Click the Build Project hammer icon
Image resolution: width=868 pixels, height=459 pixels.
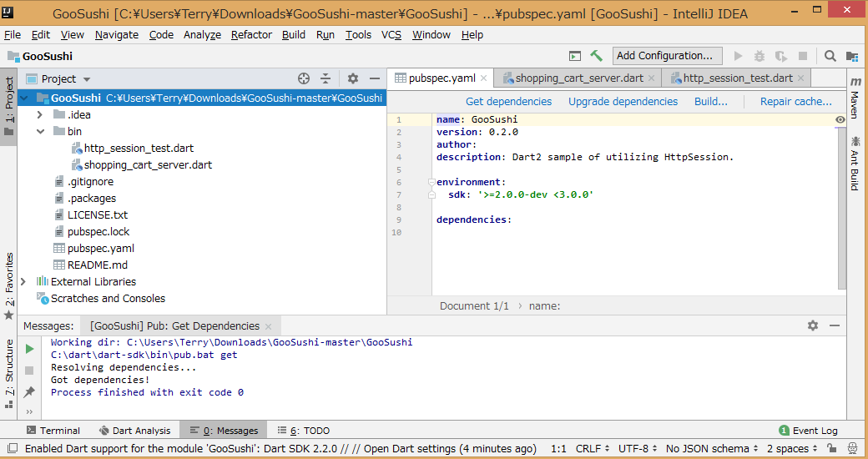tap(596, 55)
